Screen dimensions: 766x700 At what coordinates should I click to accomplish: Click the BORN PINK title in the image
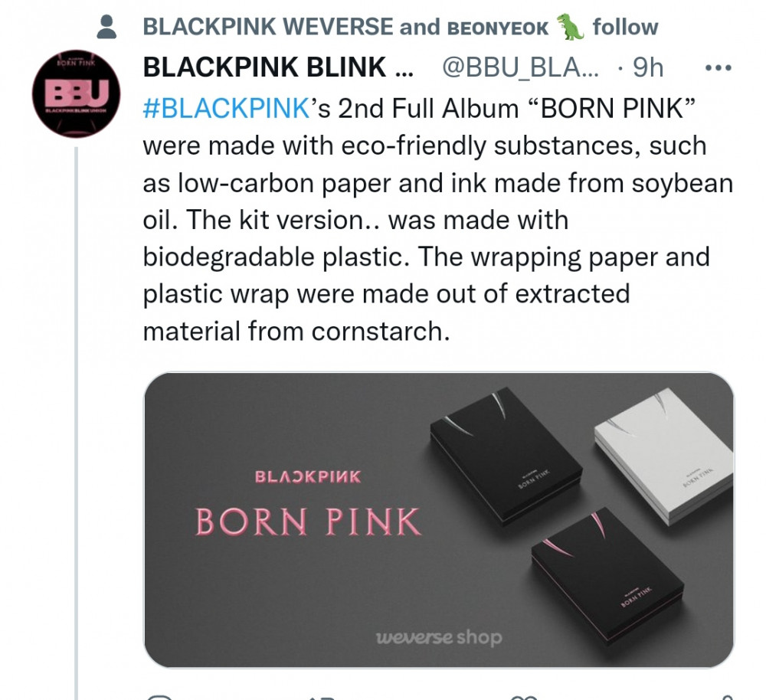(x=308, y=522)
